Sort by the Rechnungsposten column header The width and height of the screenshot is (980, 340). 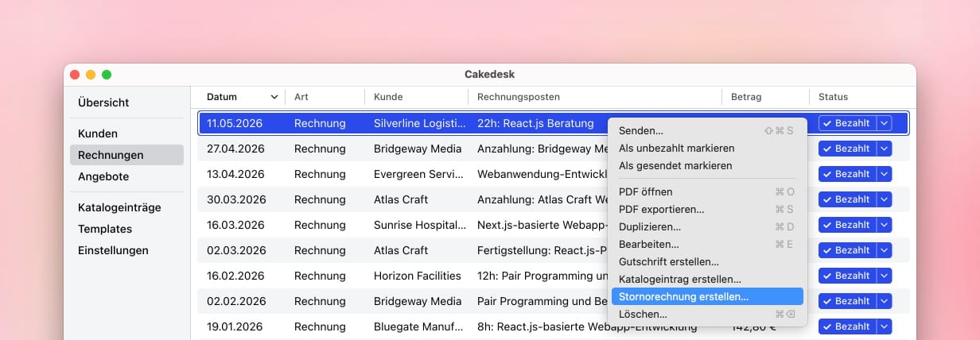click(x=595, y=97)
